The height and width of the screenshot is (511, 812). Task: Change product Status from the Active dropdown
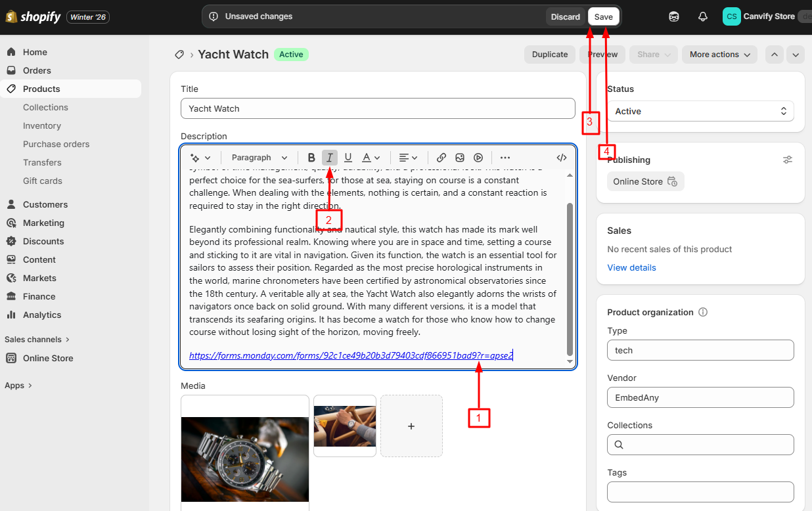coord(700,111)
